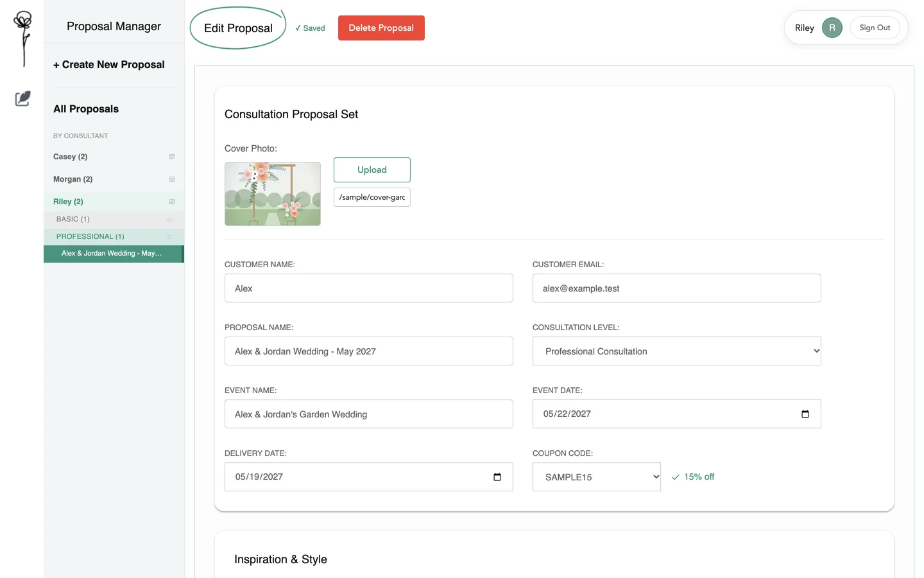Click the Edit Proposal heading
The image size is (924, 578).
click(x=238, y=28)
